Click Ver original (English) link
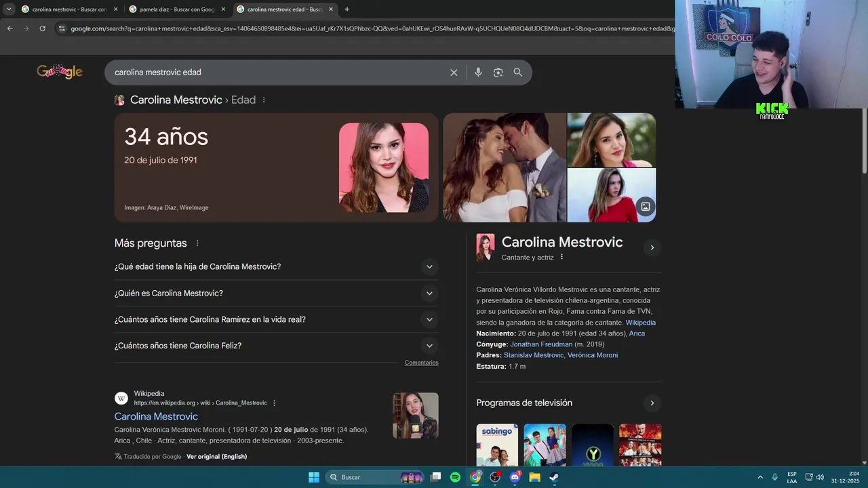Screen dimensions: 868x488 pos(216,457)
